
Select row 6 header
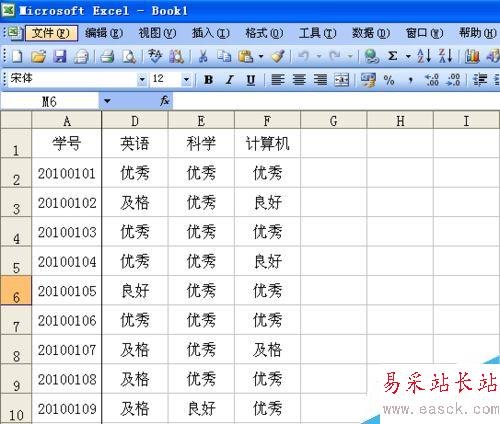point(16,290)
